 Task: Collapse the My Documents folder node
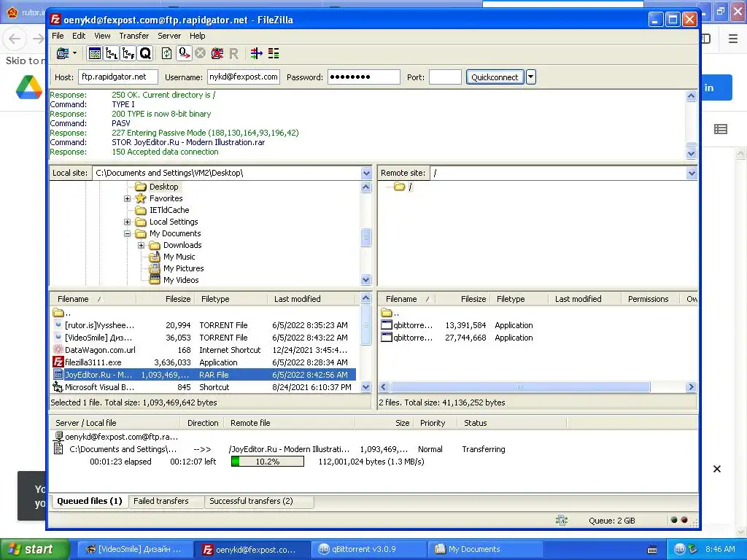point(127,234)
